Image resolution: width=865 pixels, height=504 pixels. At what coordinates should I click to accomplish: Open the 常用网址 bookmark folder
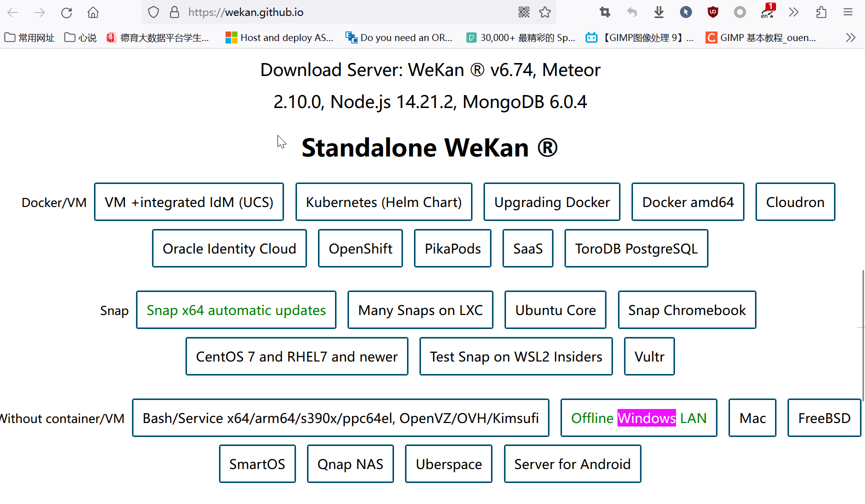coord(29,37)
